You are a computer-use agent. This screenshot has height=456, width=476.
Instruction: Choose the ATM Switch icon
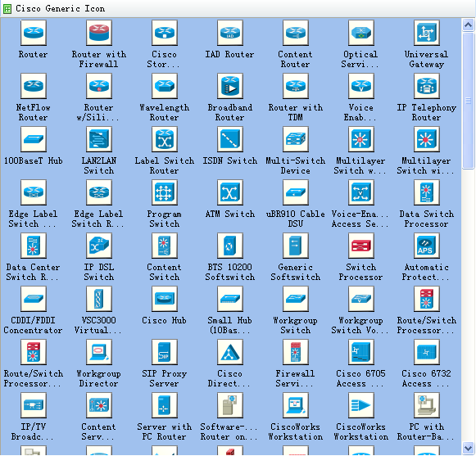[230, 192]
